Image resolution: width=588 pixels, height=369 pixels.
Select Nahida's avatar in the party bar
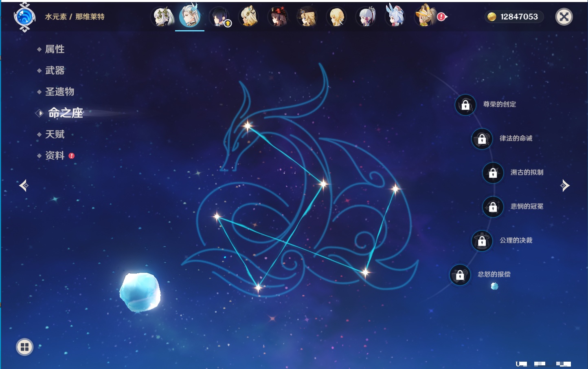(x=163, y=17)
